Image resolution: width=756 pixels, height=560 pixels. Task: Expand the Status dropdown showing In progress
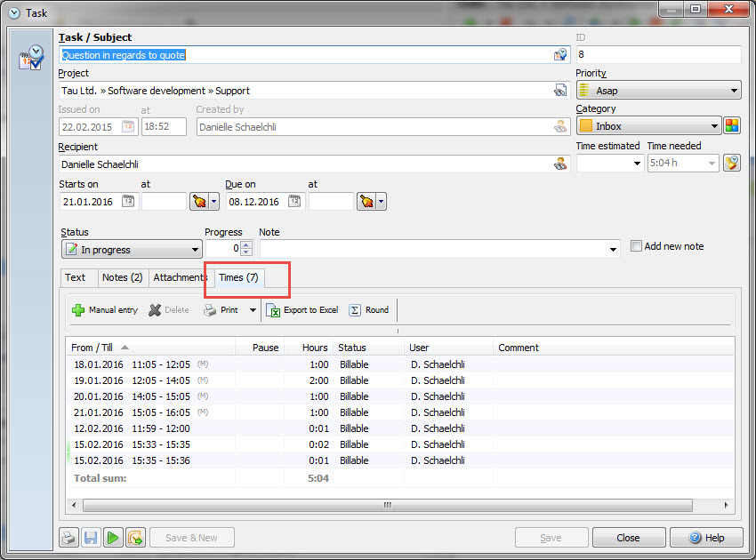pyautogui.click(x=195, y=251)
